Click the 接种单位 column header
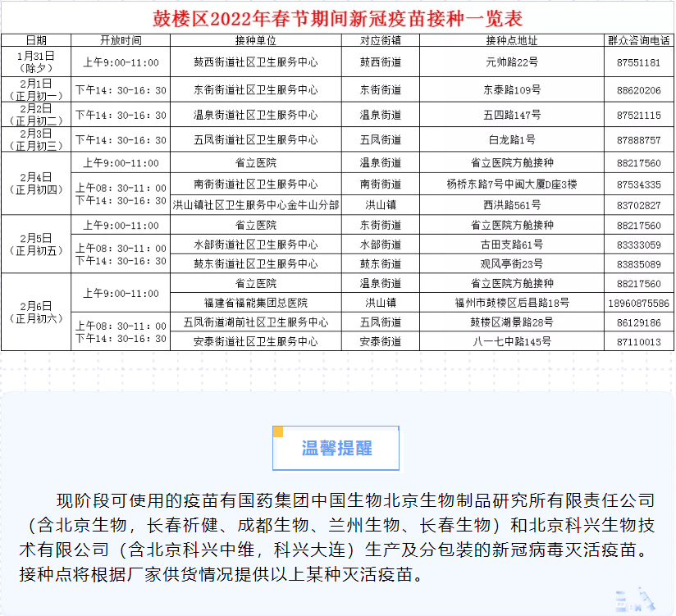The width and height of the screenshot is (676, 616). coord(256,40)
